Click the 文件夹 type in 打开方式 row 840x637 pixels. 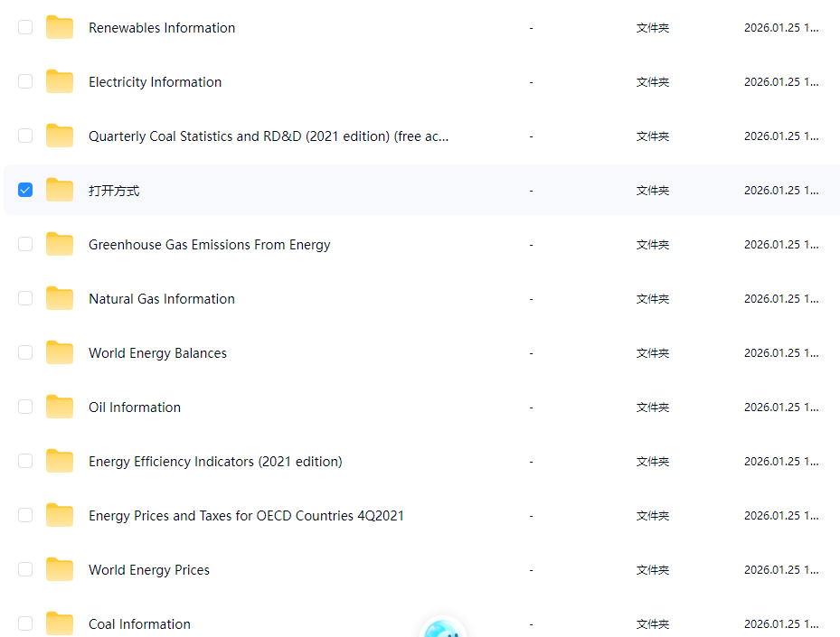tap(653, 191)
